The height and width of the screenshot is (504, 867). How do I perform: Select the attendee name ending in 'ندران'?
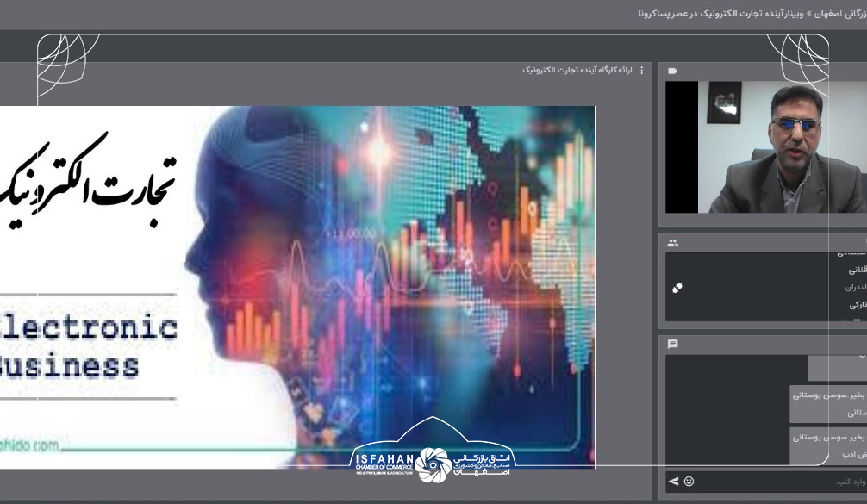(x=856, y=288)
